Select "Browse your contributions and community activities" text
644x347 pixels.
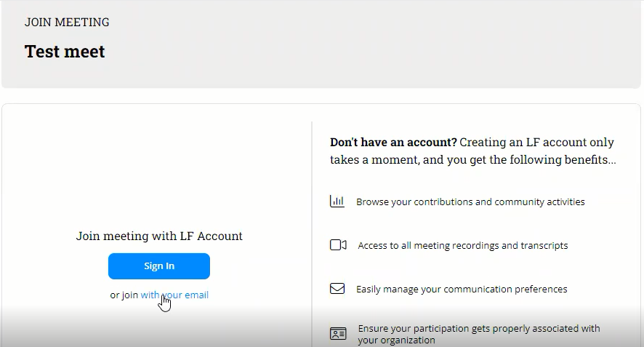tap(470, 202)
